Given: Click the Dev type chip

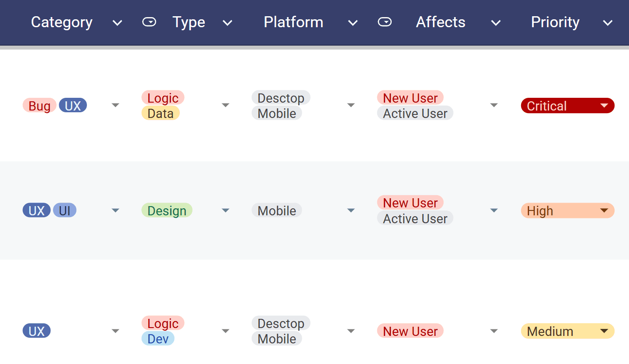Looking at the screenshot, I should tap(158, 339).
